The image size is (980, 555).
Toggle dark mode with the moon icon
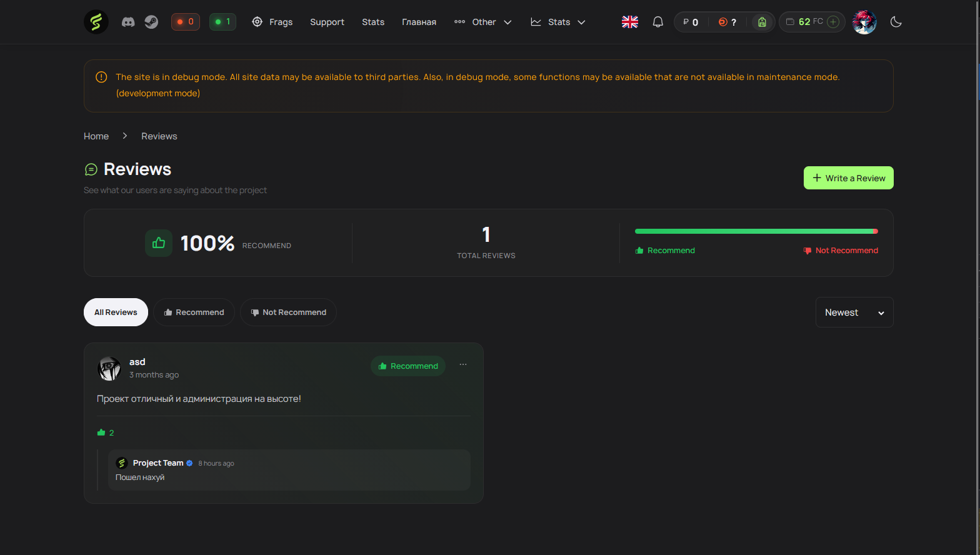pyautogui.click(x=896, y=22)
